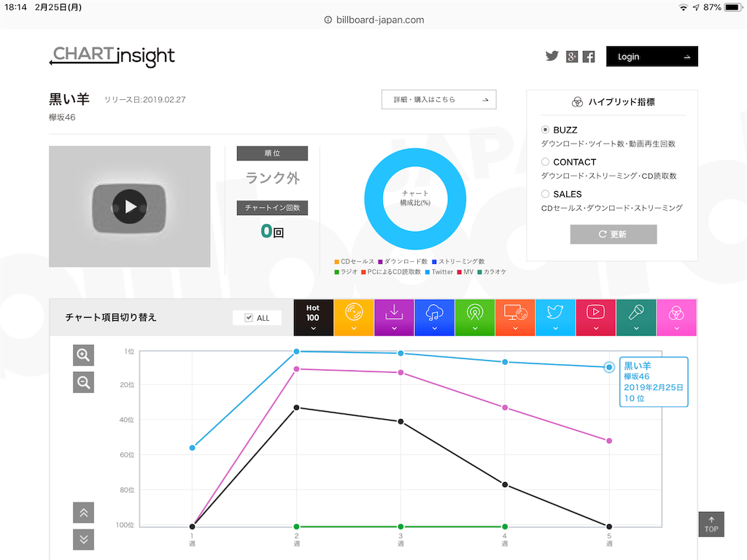The width and height of the screenshot is (747, 560).
Task: Share via Google Plus icon
Action: 572,57
